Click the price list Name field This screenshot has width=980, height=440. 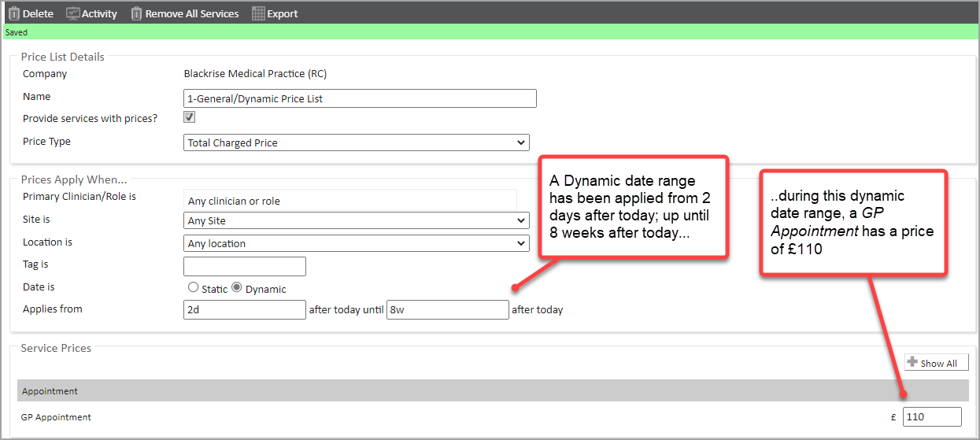360,98
